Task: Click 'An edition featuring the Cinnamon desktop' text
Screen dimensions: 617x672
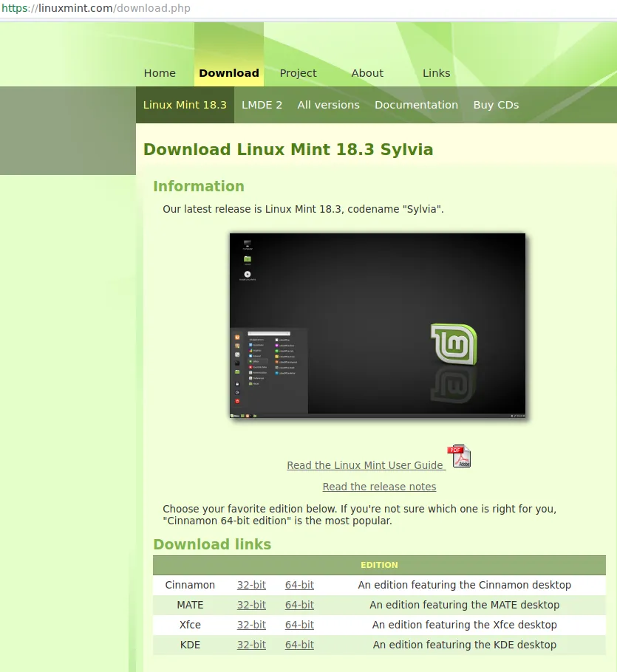Action: click(x=464, y=585)
